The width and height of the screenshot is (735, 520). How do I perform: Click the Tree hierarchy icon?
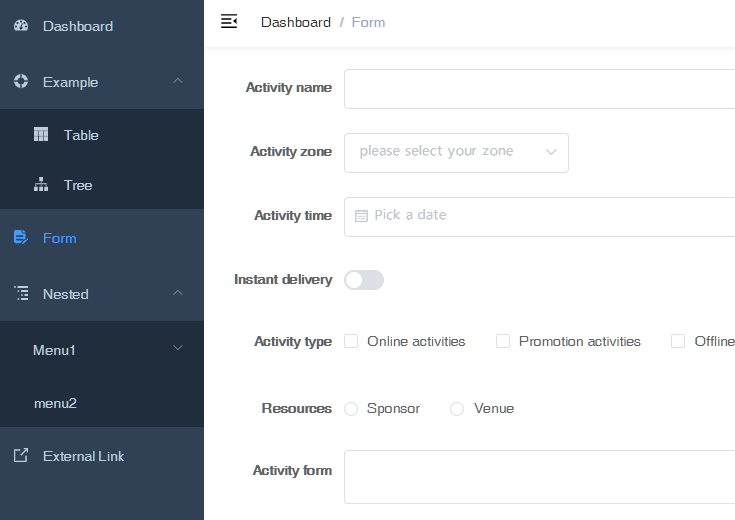click(41, 185)
